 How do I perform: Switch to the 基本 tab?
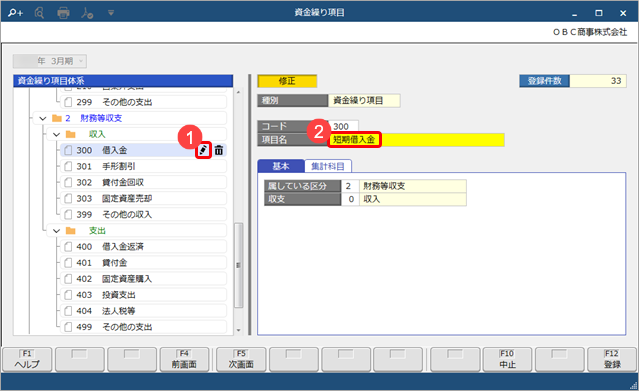click(281, 166)
